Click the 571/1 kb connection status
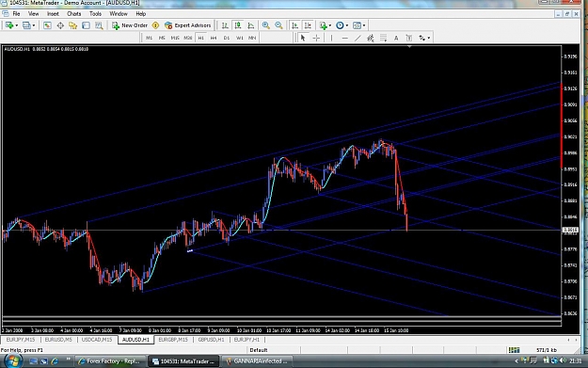588x368 pixels. point(547,350)
